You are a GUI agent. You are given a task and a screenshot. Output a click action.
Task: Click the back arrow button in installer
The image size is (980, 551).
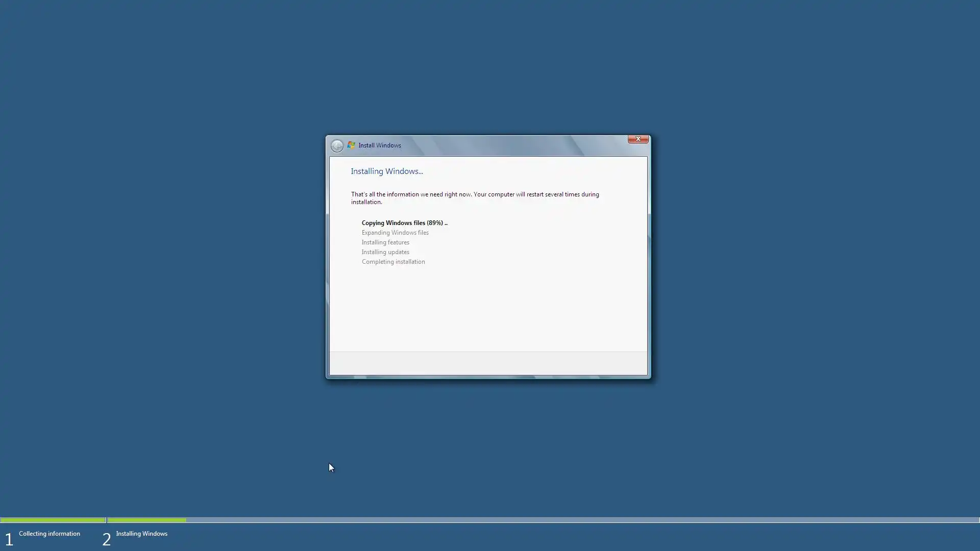click(x=337, y=146)
